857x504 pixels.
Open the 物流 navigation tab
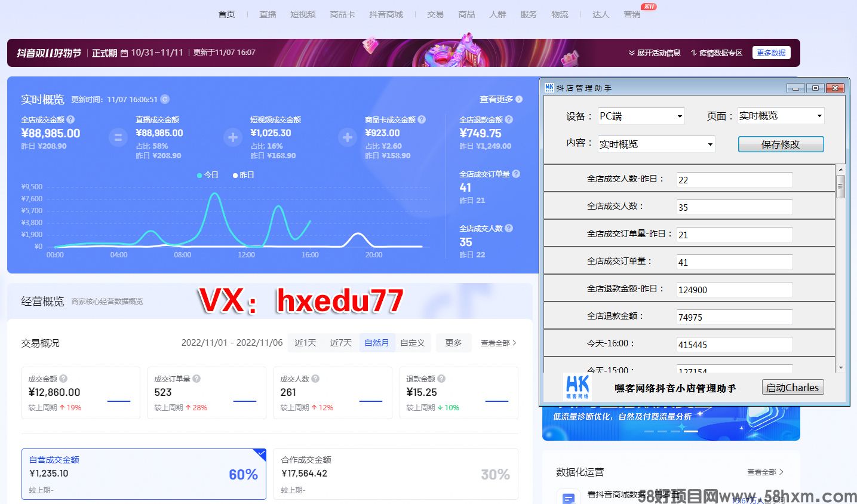point(560,14)
